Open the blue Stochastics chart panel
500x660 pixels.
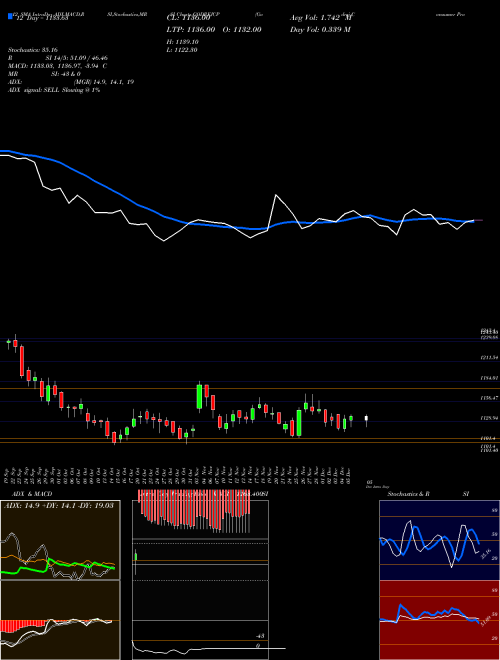tap(439, 540)
